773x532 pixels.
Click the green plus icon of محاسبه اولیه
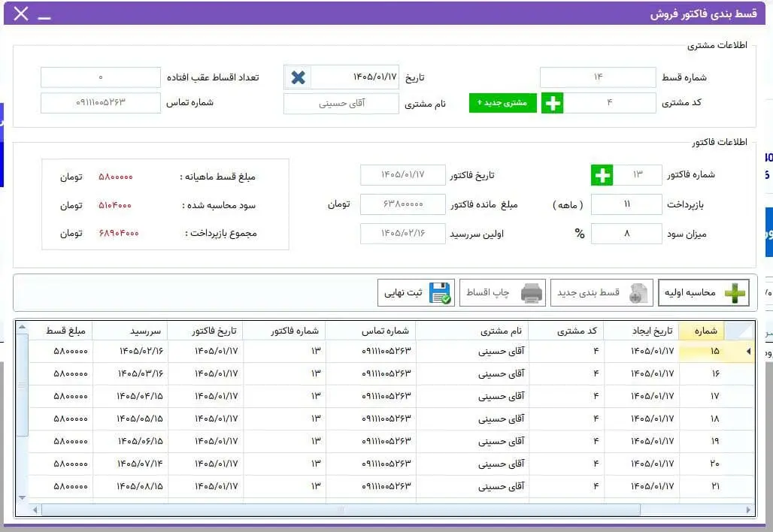coord(735,292)
